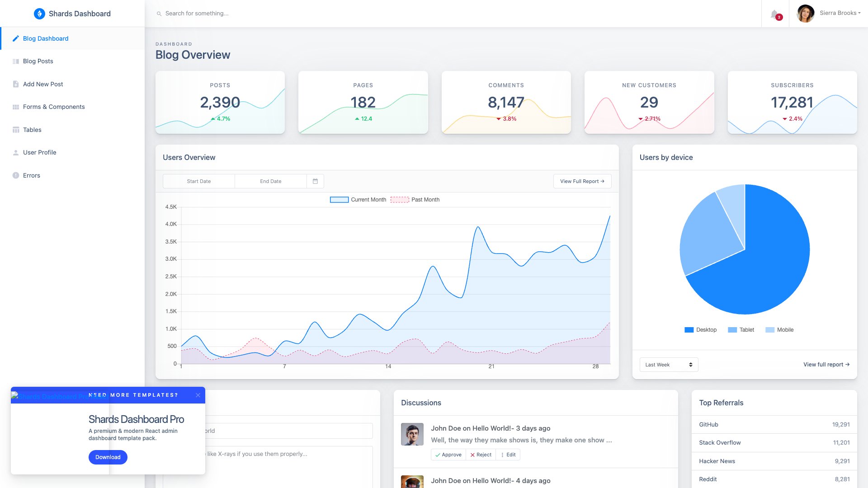Open the Last Week period dropdown
868x488 pixels.
point(668,364)
